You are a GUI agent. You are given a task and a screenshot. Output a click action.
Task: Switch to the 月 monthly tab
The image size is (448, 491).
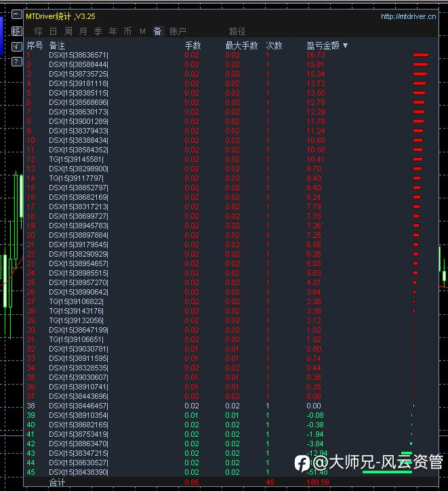point(83,31)
